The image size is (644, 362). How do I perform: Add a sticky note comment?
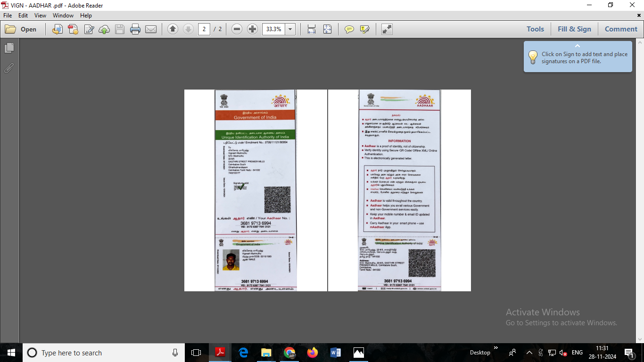click(x=349, y=29)
